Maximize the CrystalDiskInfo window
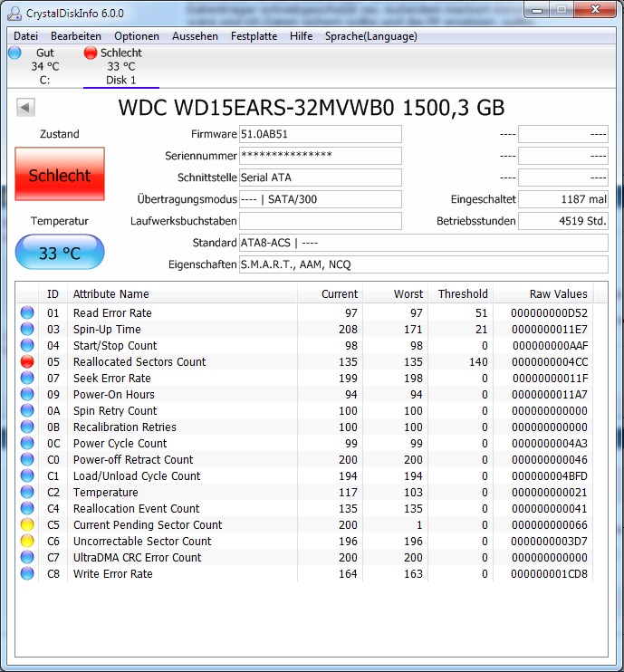624x672 pixels. click(x=561, y=9)
